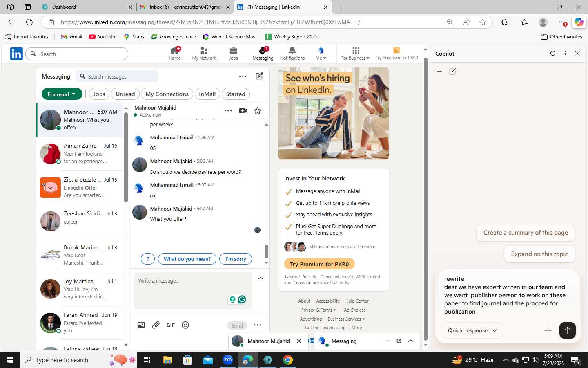Refresh the Copilot pane
The width and height of the screenshot is (588, 368).
(553, 53)
